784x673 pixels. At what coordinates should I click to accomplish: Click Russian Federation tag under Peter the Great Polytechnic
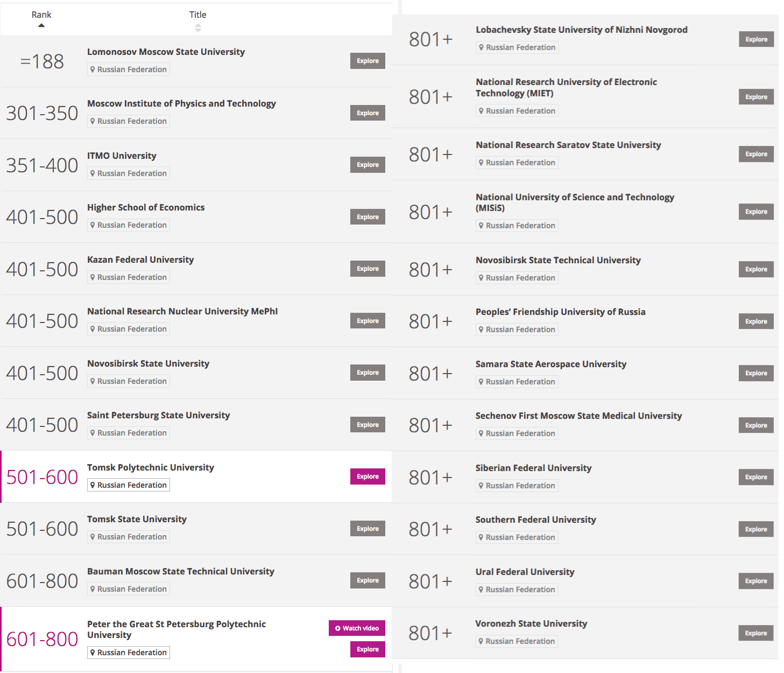(x=129, y=653)
